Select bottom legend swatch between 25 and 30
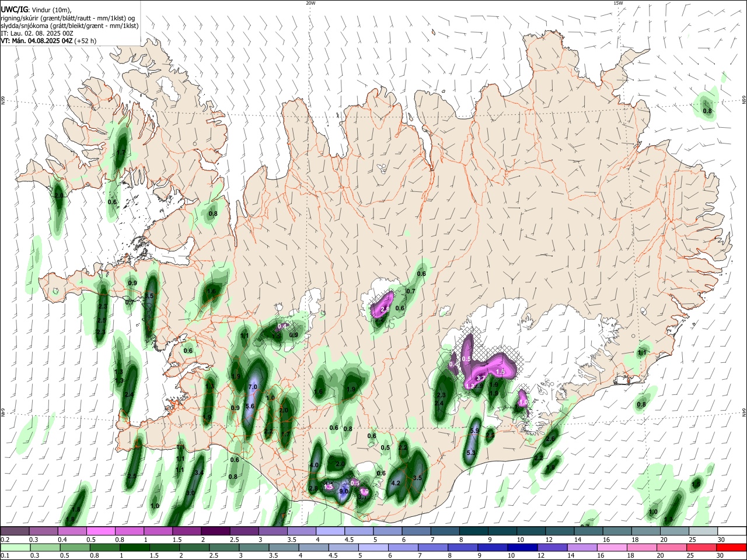747x560 pixels. [x=701, y=547]
